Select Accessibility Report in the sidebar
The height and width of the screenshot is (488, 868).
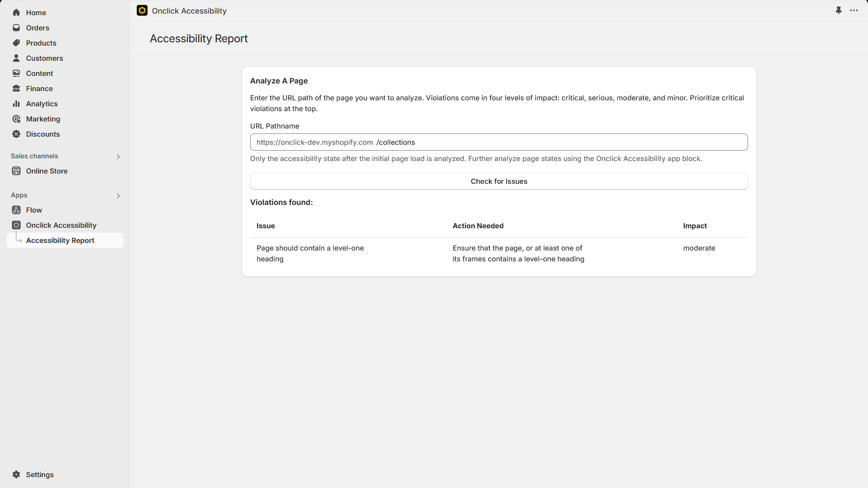pyautogui.click(x=60, y=240)
